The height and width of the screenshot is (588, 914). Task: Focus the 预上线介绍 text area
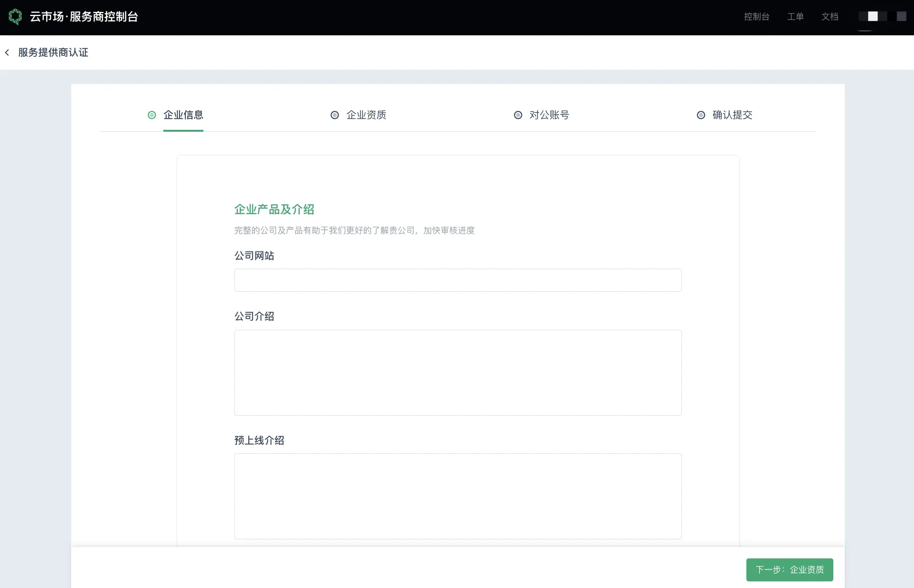(458, 496)
